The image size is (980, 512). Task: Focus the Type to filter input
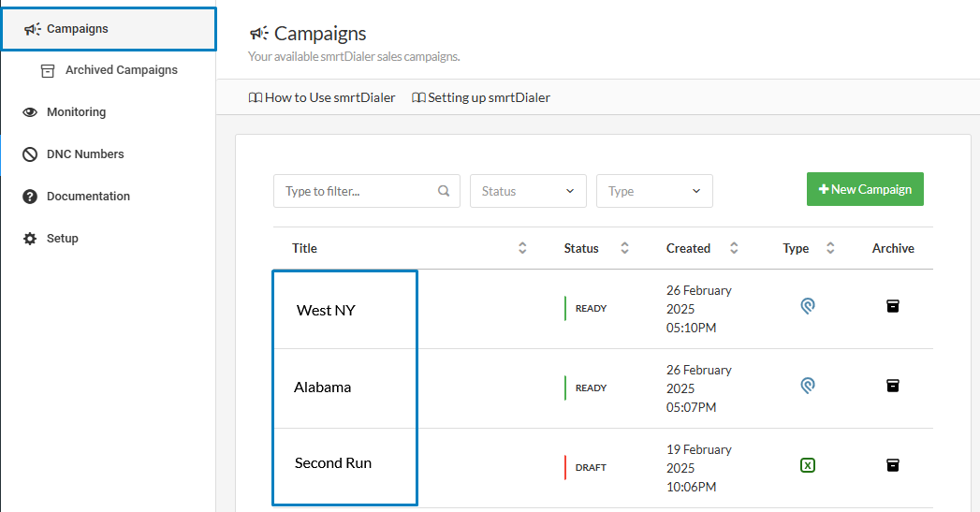[356, 191]
